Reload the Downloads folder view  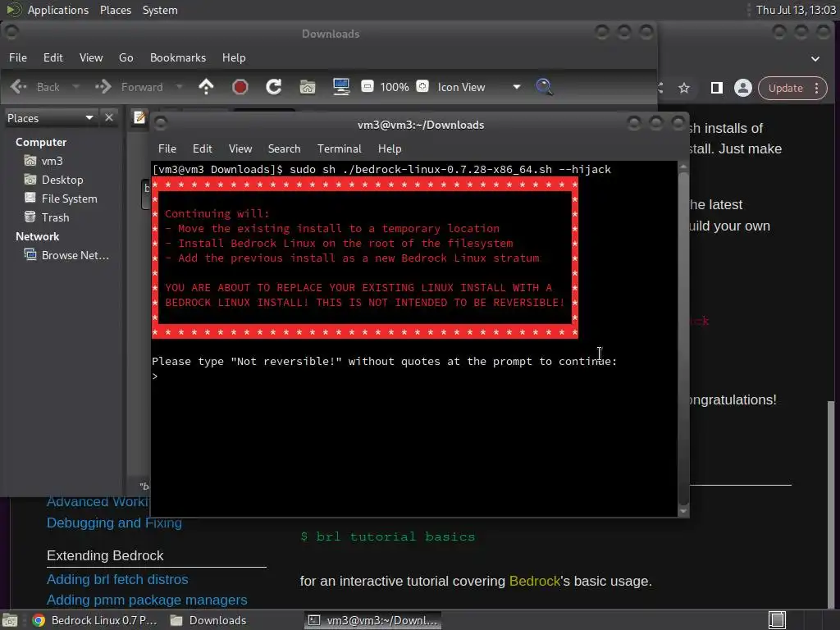pos(274,87)
